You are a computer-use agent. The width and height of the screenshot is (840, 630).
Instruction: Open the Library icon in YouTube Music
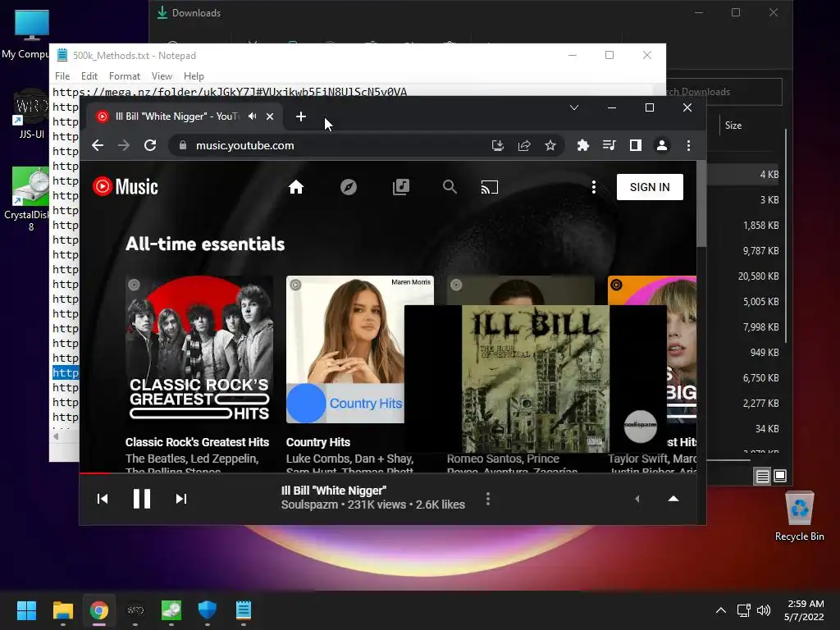pyautogui.click(x=400, y=187)
